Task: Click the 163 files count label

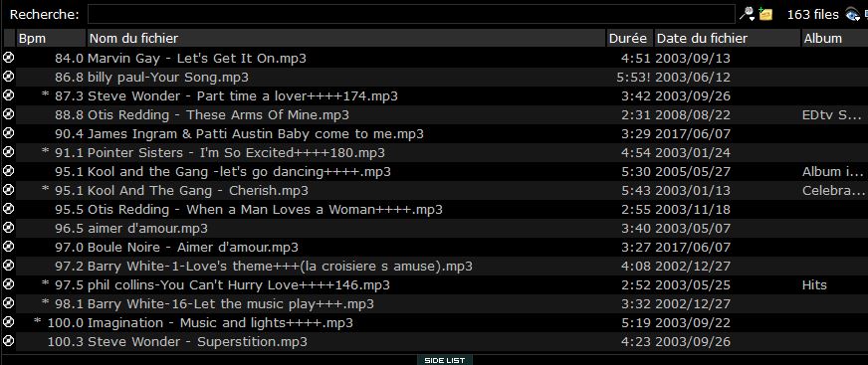Action: tap(812, 14)
